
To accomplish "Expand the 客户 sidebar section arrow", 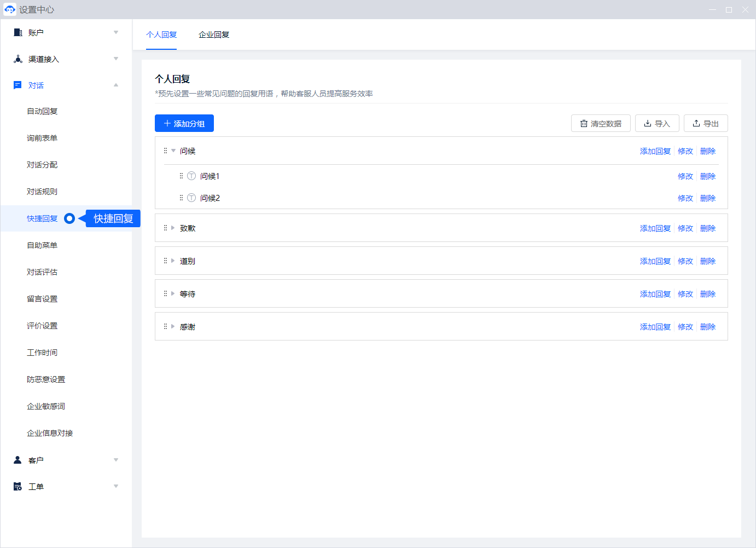I will (x=116, y=460).
